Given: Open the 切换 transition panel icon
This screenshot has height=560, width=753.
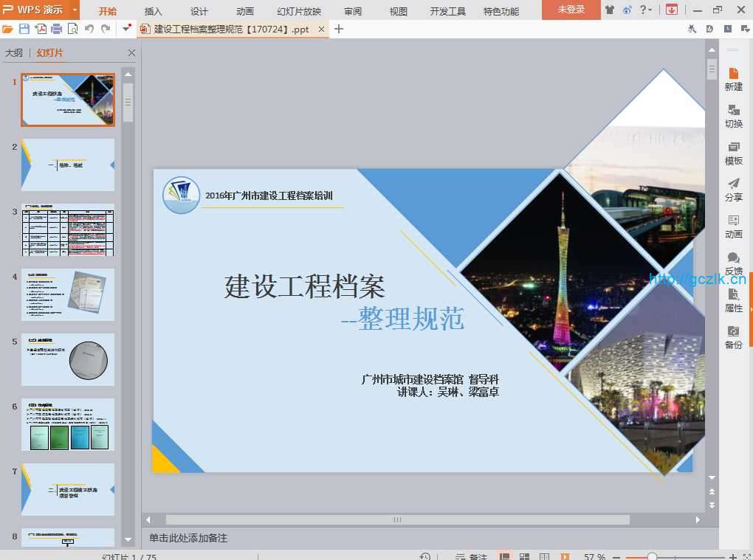Looking at the screenshot, I should (x=733, y=116).
